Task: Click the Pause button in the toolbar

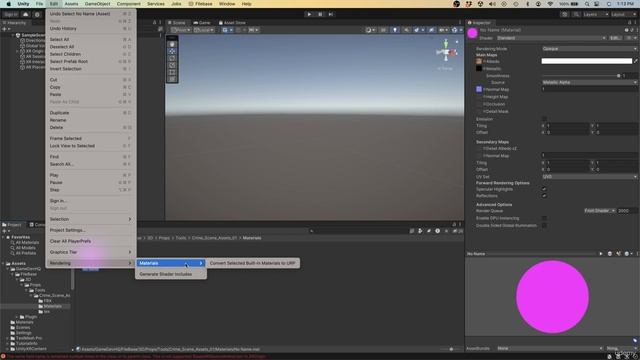Action: click(320, 14)
